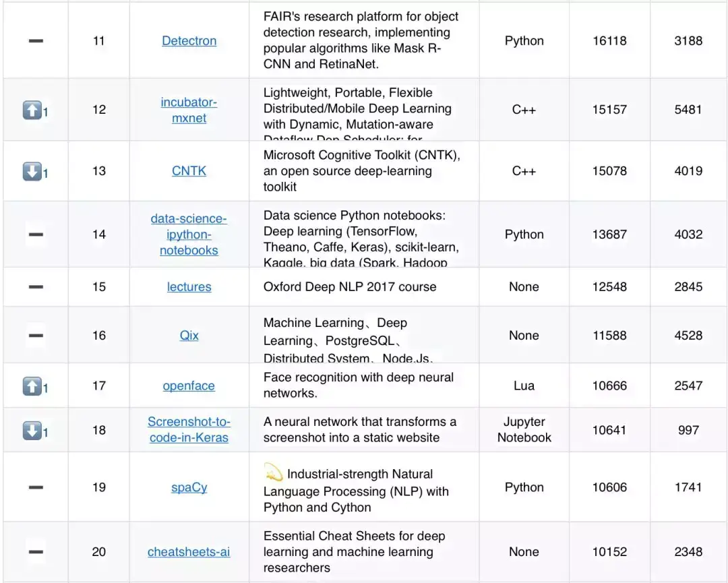
Task: Open the Qix repository link
Action: (x=189, y=335)
